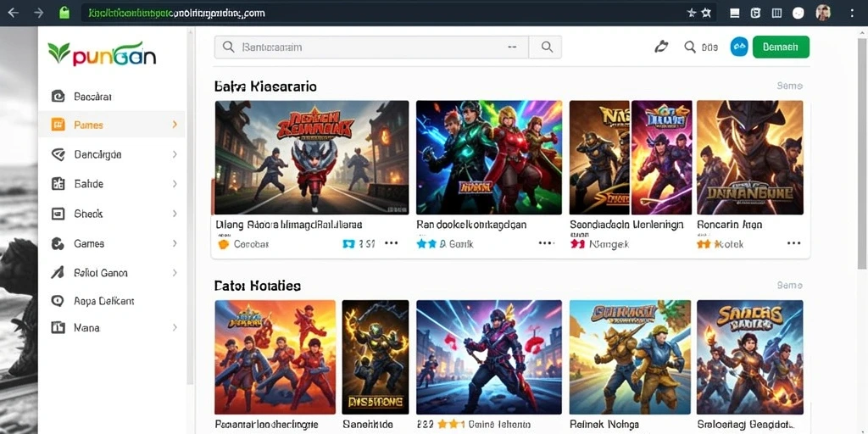Open the first street-fighter game thumbnail
This screenshot has width=868, height=434.
(x=312, y=157)
